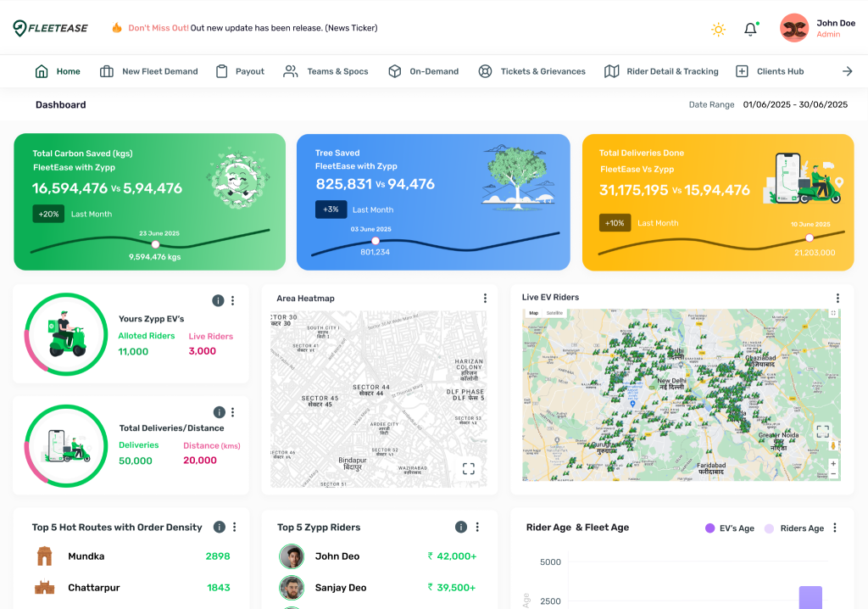Click Teams & Spocs people icon
Viewport: 868px width, 609px height.
click(291, 71)
